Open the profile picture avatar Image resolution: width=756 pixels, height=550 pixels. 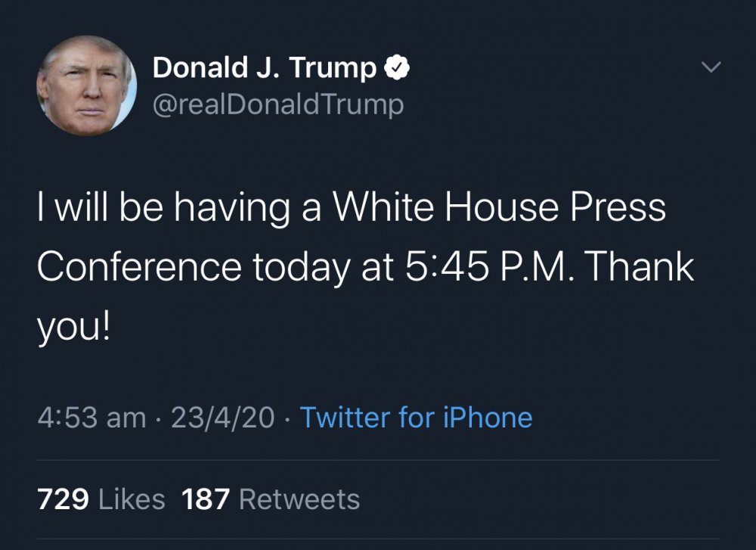86,85
